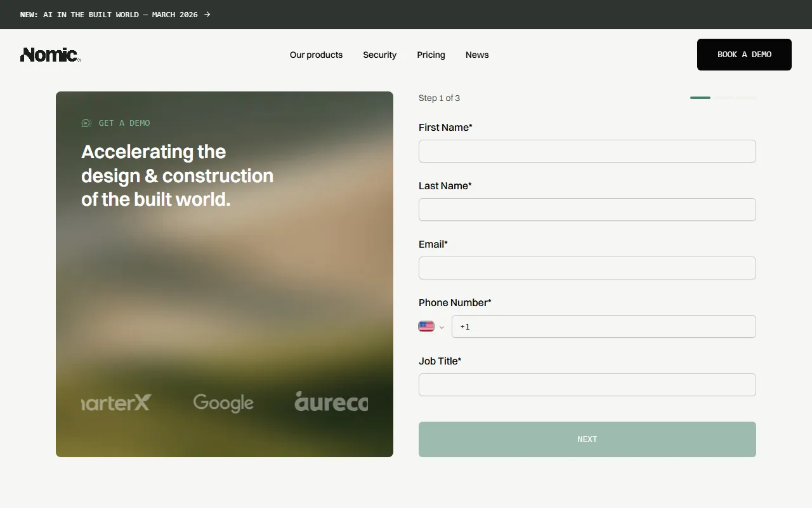Viewport: 812px width, 508px height.
Task: Click the chat icon beside Get a Demo
Action: coord(86,123)
